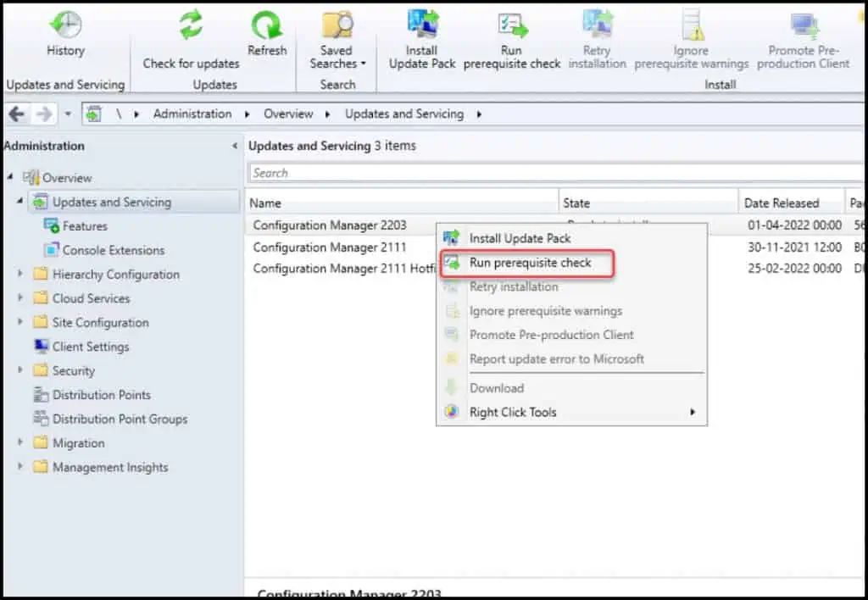Click the 25-02-2022 00:00 date cell
The width and height of the screenshot is (868, 600).
pos(794,269)
